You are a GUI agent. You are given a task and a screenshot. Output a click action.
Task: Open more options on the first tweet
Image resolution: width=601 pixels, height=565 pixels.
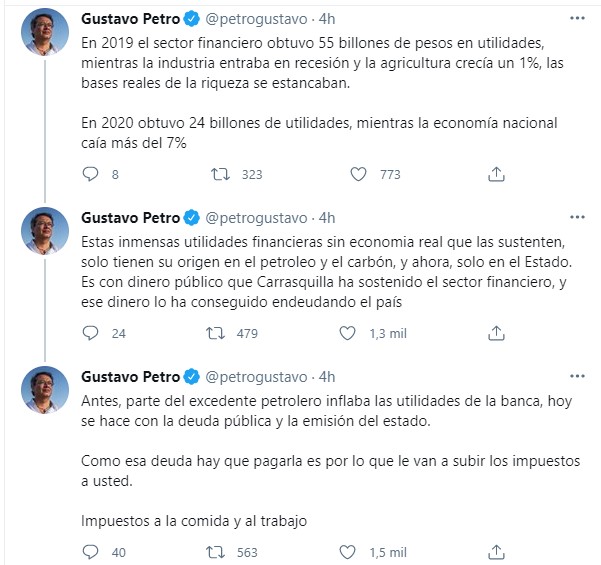[577, 19]
